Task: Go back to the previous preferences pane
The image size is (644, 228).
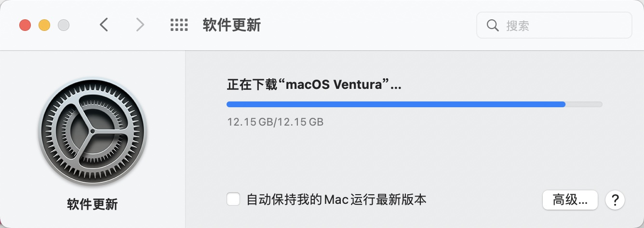Action: coord(104,25)
